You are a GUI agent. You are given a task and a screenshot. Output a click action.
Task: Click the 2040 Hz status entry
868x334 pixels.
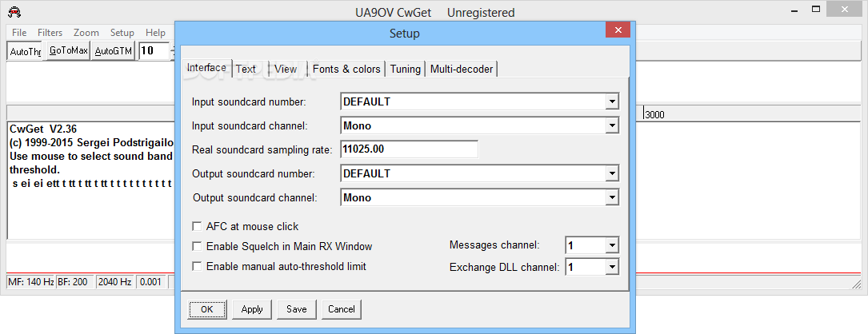[115, 282]
